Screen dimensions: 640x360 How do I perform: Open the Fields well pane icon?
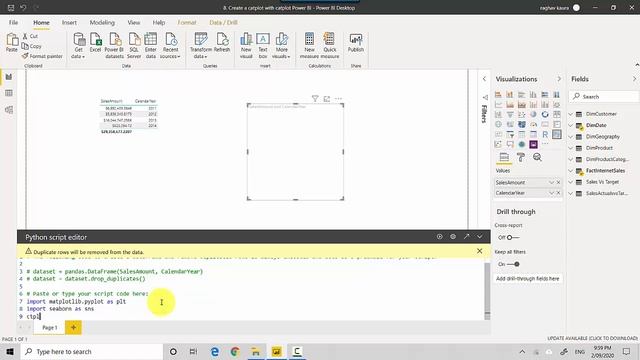coord(504,157)
